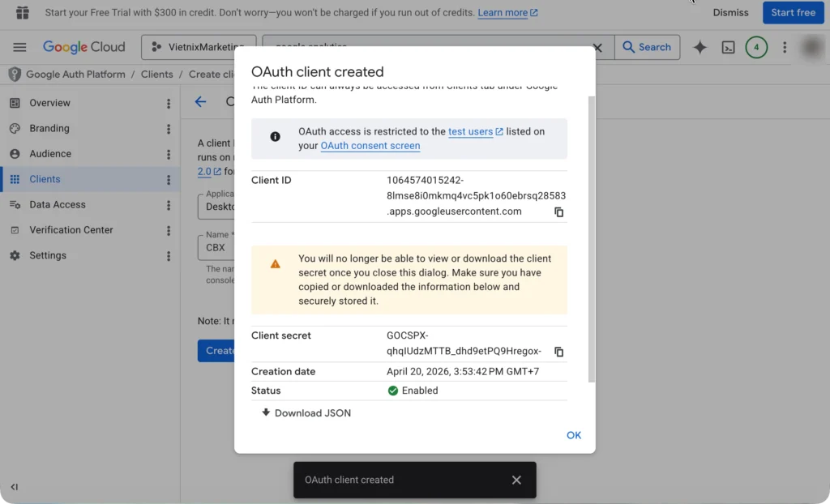This screenshot has height=504, width=830.
Task: Activate Cloud Shell terminal icon
Action: click(728, 48)
